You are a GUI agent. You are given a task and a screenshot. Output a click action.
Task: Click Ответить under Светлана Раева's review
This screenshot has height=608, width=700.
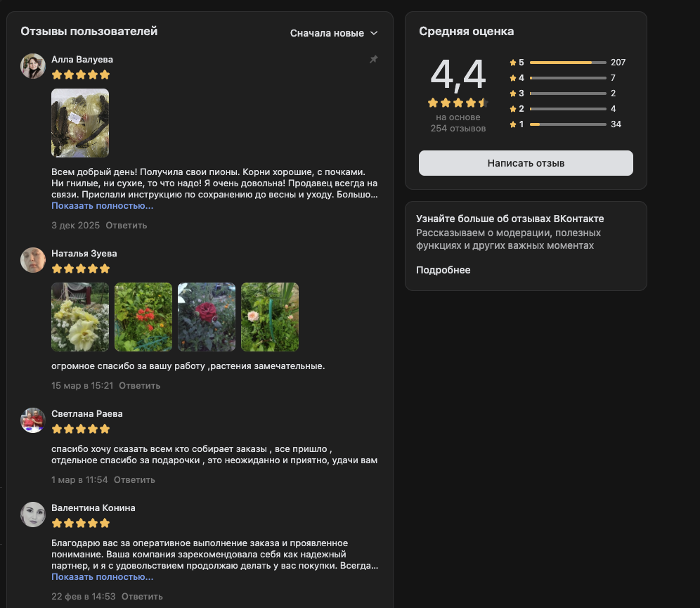pos(134,480)
